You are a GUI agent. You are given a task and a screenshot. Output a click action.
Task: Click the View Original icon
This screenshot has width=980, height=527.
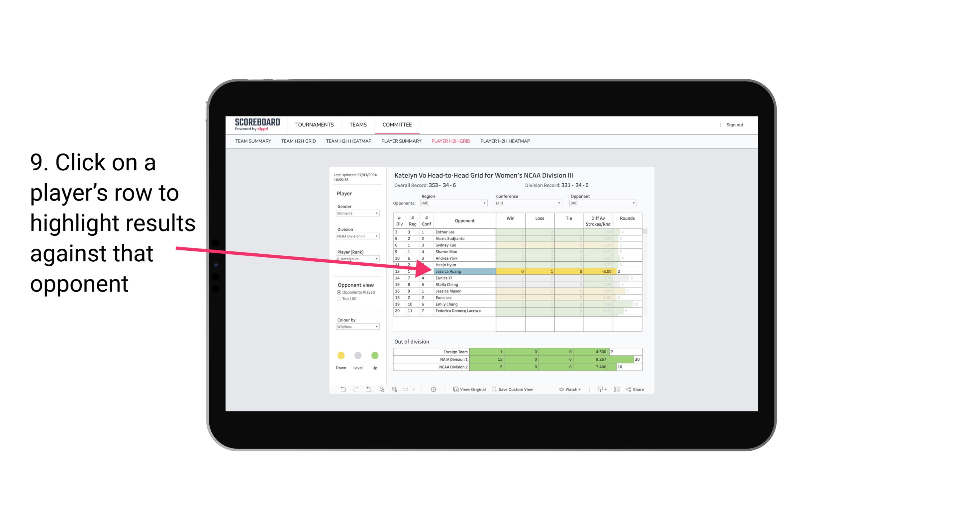tap(455, 390)
